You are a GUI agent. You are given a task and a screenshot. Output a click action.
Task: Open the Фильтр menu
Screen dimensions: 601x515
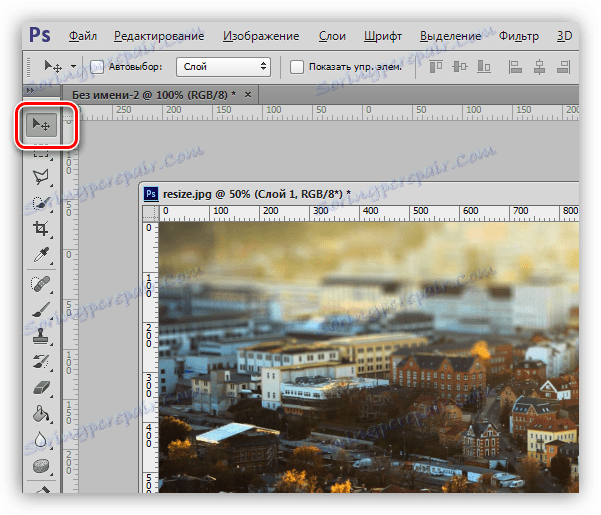[x=519, y=36]
